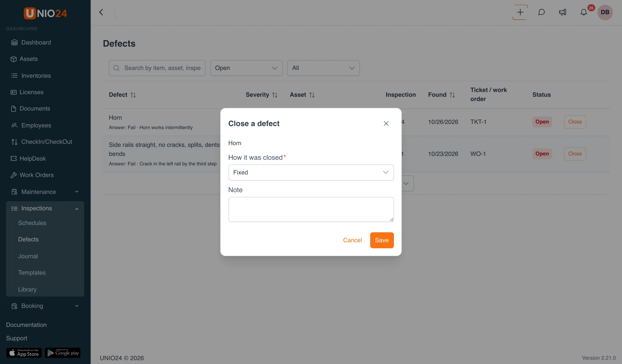Open Work Orders in sidebar
Image resolution: width=622 pixels, height=364 pixels.
coord(32,175)
